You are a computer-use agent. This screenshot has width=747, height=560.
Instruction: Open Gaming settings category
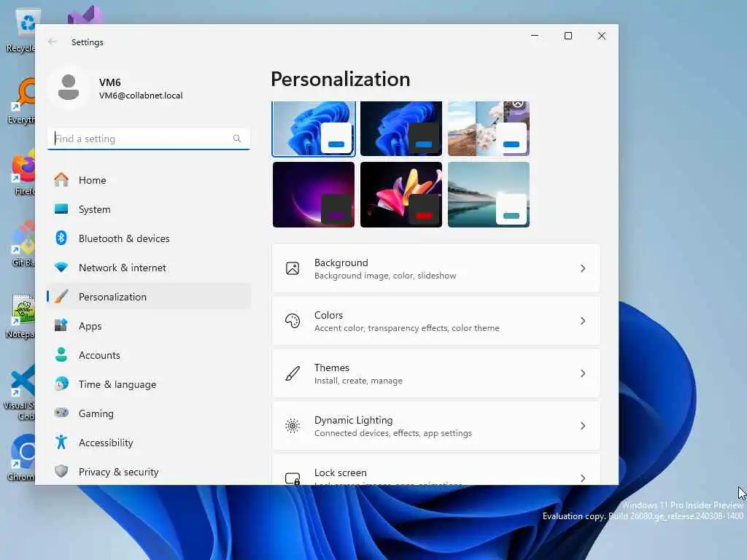[149, 413]
